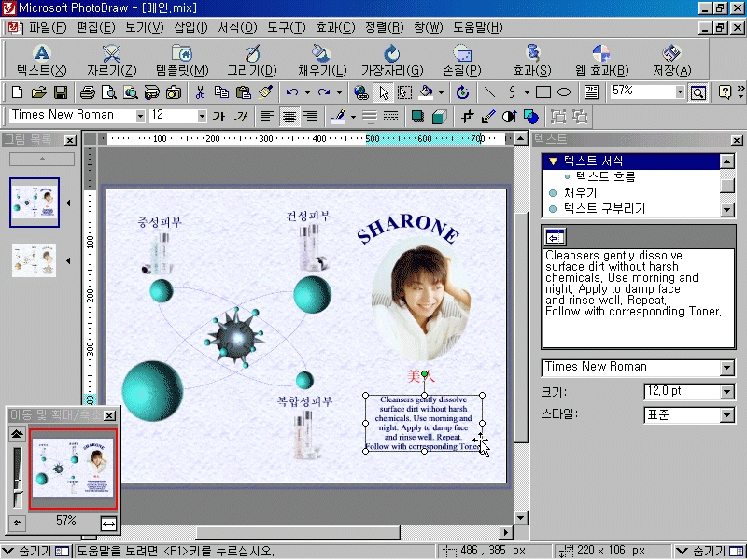Toggle center text alignment
Viewport: 747px width, 560px height.
[x=289, y=116]
